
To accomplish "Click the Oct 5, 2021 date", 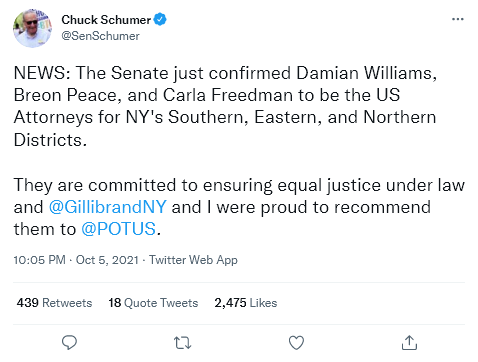I will (x=107, y=260).
